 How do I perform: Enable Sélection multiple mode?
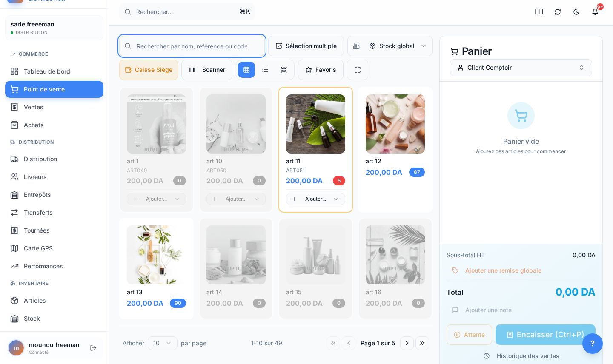point(306,46)
